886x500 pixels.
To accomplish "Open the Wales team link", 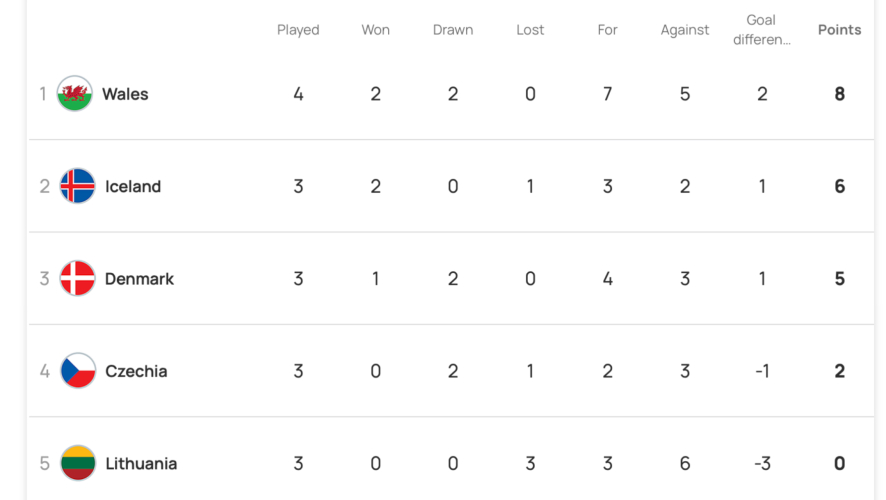I will coord(125,94).
